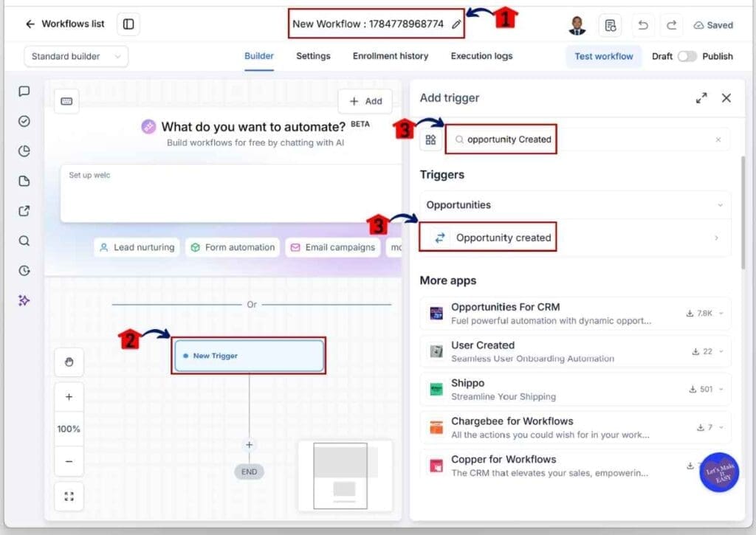Open the user profile avatar
This screenshot has height=535, width=756.
(577, 26)
